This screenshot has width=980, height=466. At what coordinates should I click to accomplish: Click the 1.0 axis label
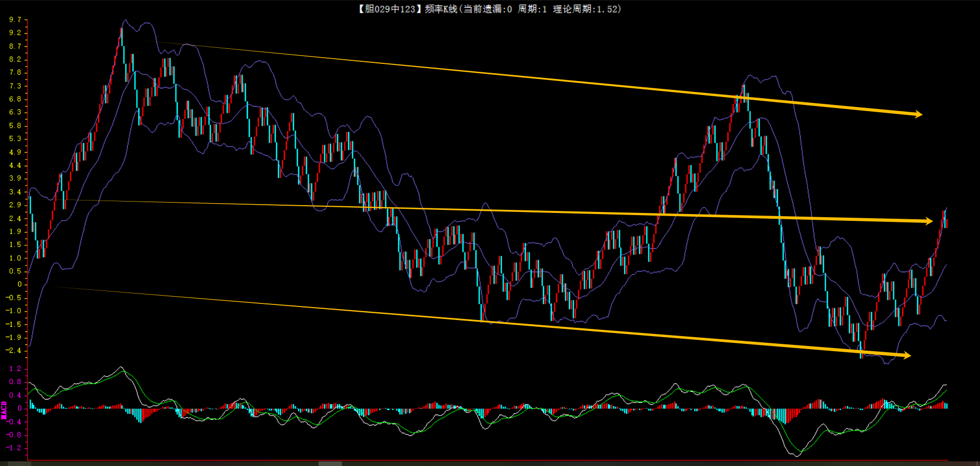pyautogui.click(x=15, y=258)
